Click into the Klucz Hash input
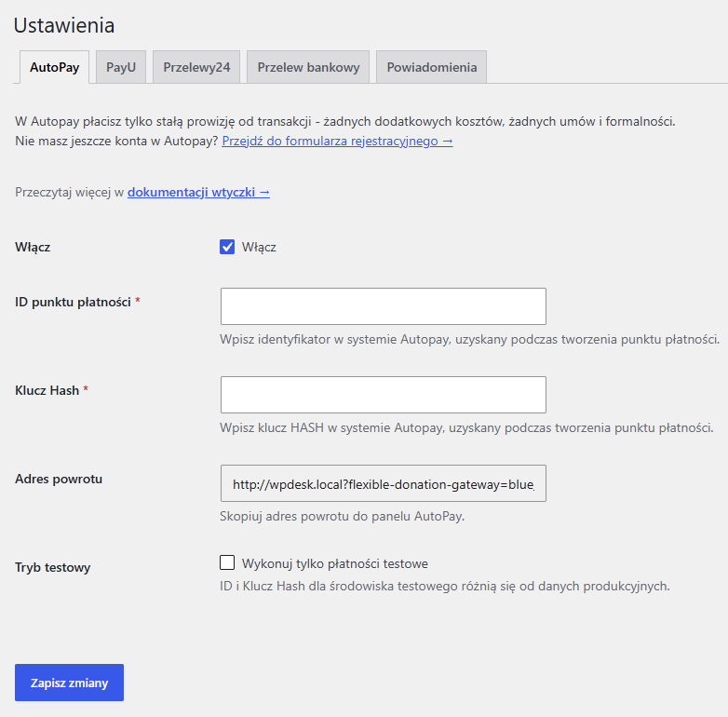This screenshot has height=717, width=728. 383,395
